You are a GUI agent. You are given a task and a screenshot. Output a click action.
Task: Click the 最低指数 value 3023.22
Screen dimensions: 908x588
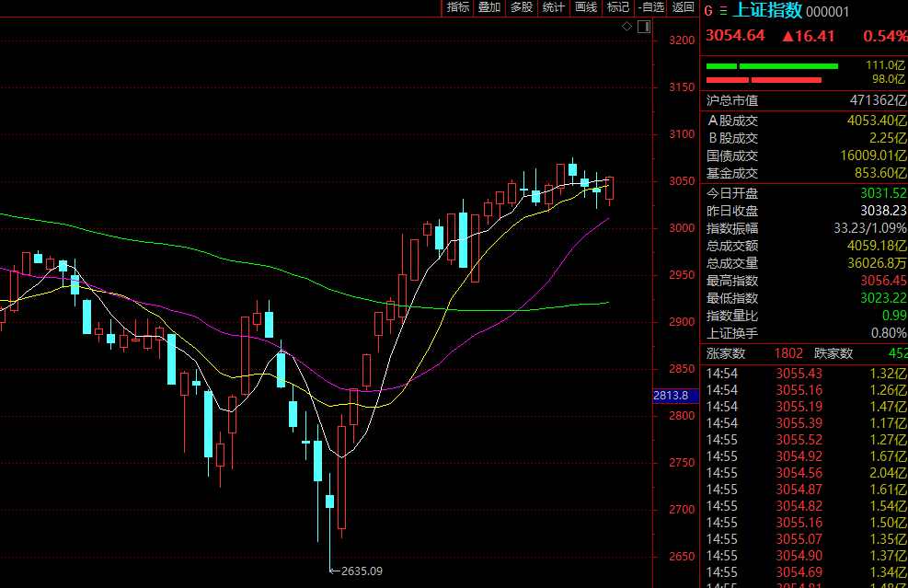(x=884, y=298)
